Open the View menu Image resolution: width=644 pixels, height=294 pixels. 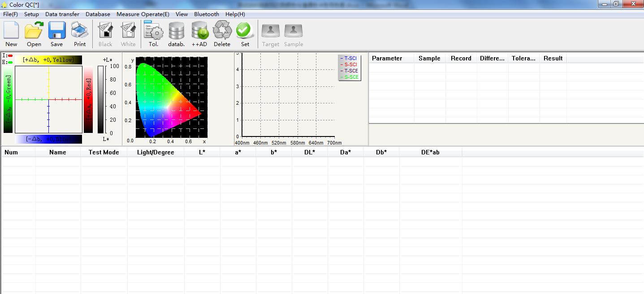[182, 14]
